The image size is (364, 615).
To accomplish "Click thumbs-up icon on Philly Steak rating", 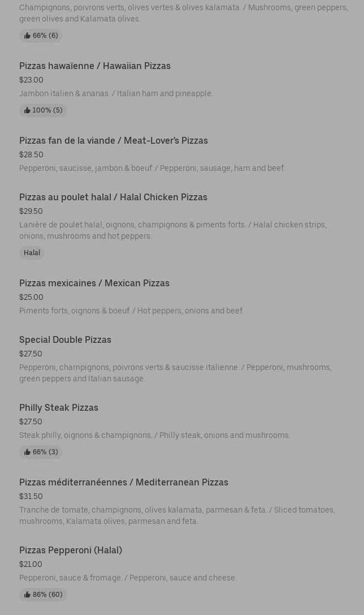I will tap(27, 452).
